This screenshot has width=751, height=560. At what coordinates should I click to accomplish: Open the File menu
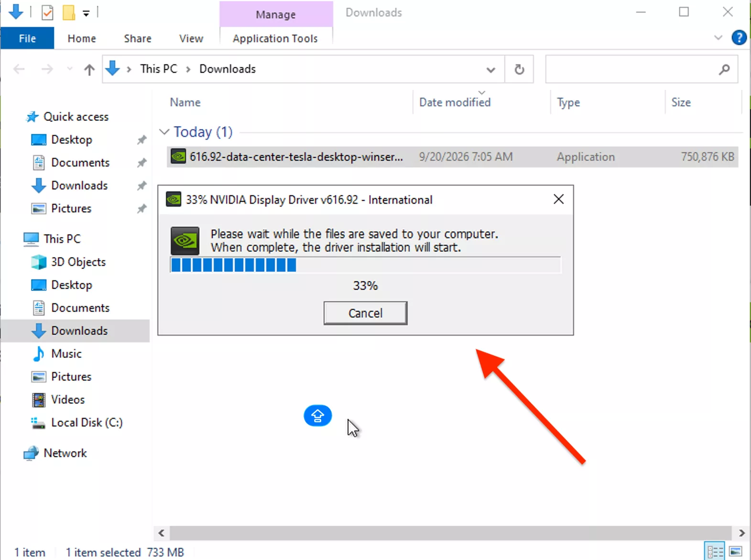pos(27,38)
